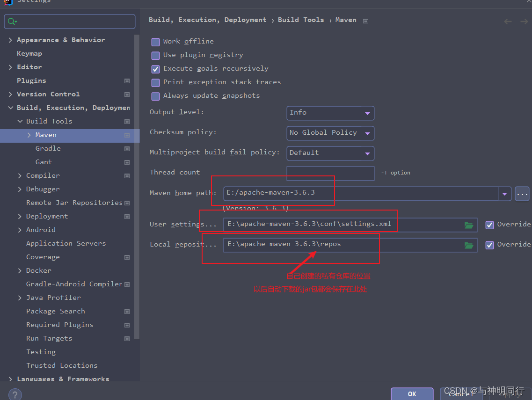The image size is (532, 400).
Task: Expand the Compiler node
Action: click(x=20, y=176)
